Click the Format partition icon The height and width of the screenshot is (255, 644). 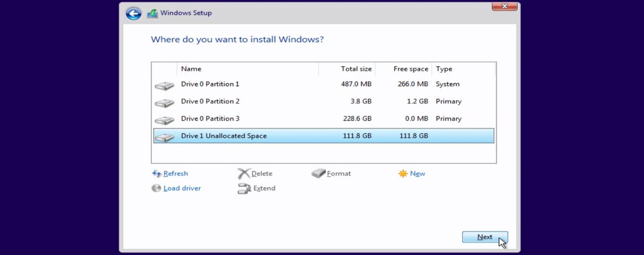point(318,173)
